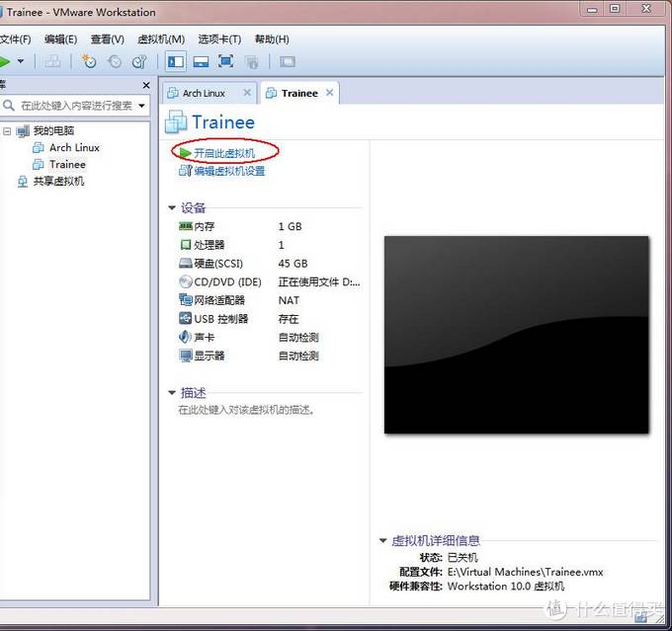Viewport: 672px width, 631px height.
Task: Click the Unity mode toolbar icon
Action: (x=252, y=62)
